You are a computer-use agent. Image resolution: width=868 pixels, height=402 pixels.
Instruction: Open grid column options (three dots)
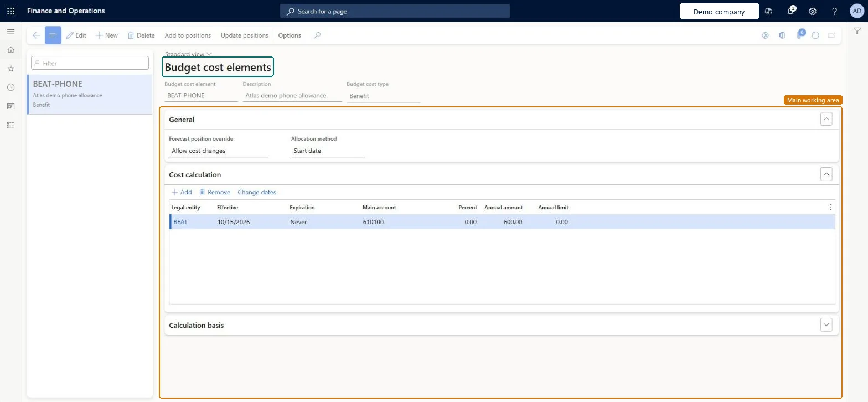[x=831, y=207]
